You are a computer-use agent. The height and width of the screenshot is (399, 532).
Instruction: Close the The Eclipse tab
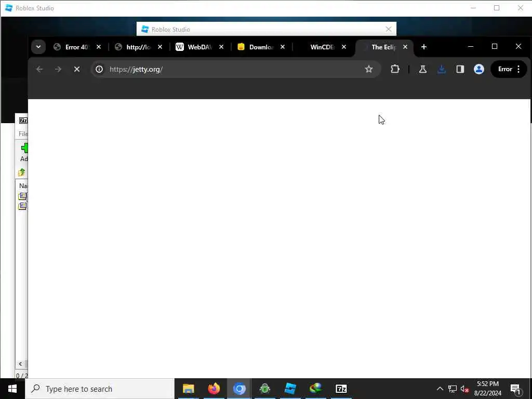405,47
